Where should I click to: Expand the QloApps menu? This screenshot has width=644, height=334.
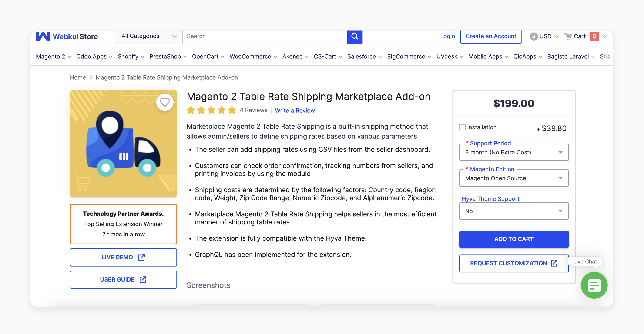(528, 57)
